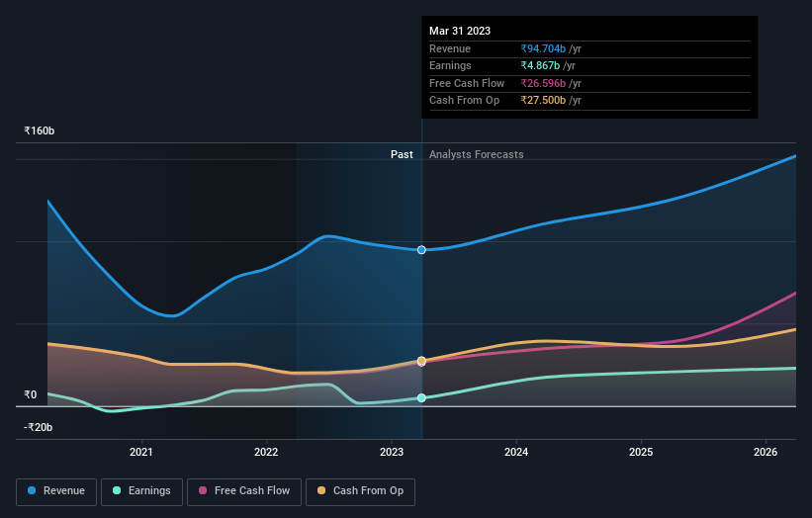Click the ₹0 y-axis label
The width and height of the screenshot is (812, 518).
click(x=30, y=394)
